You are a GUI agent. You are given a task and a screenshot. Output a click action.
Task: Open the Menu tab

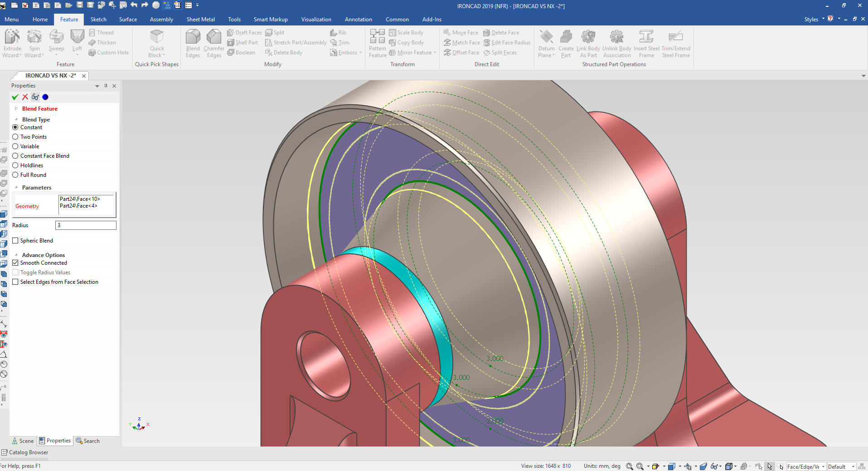coord(11,19)
